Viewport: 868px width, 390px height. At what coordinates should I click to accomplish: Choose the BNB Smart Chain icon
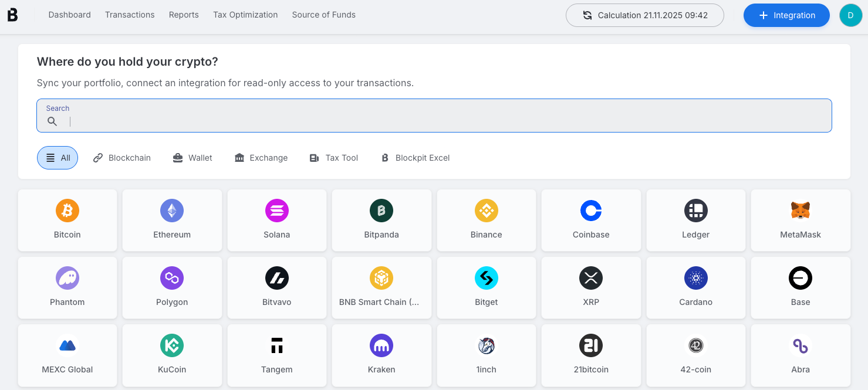coord(381,278)
